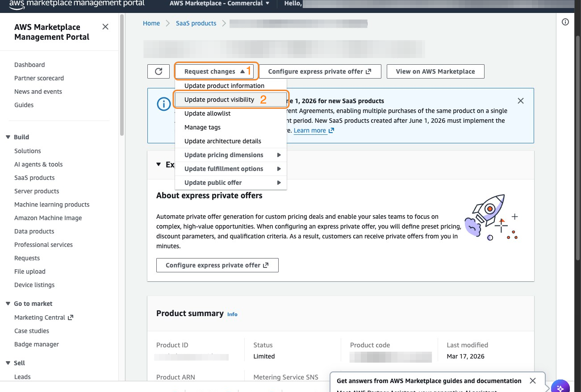The image size is (581, 392).
Task: Open the Info link beside Product summary
Action: tap(232, 314)
